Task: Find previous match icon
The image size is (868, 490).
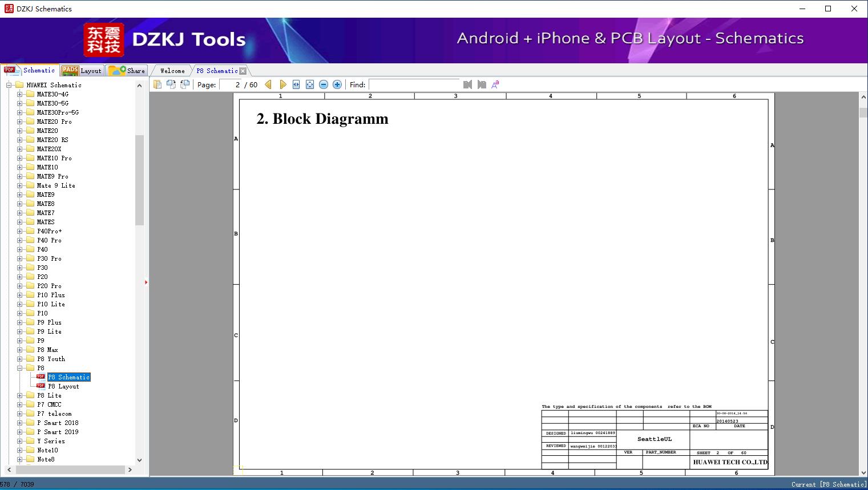Action: (468, 84)
